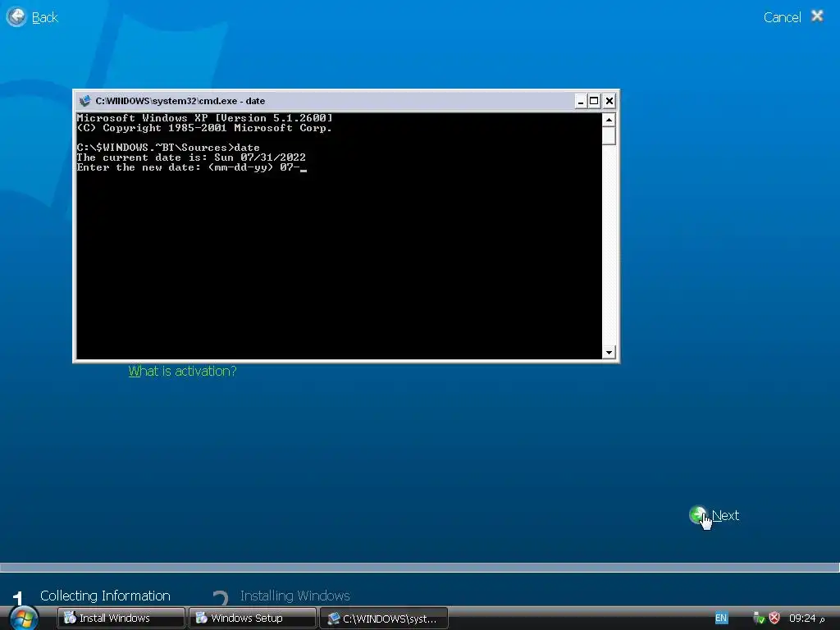
Task: Click the Cancel X icon
Action: coord(817,16)
